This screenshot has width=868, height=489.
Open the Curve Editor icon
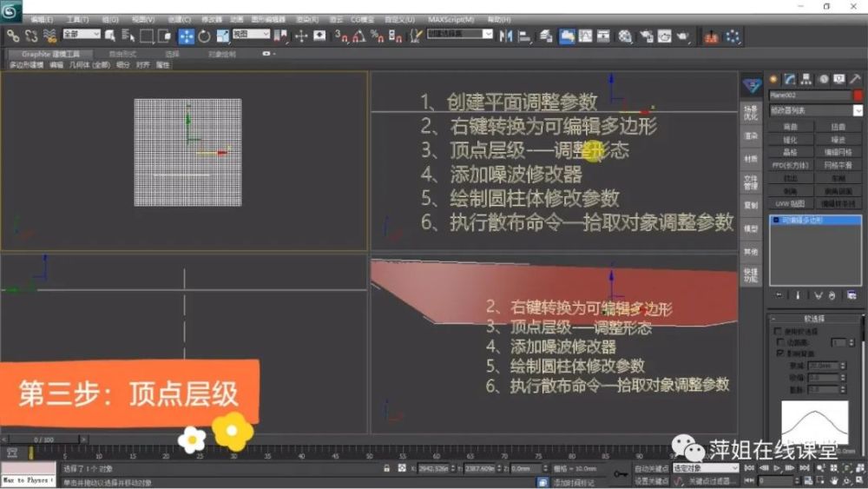pyautogui.click(x=585, y=36)
